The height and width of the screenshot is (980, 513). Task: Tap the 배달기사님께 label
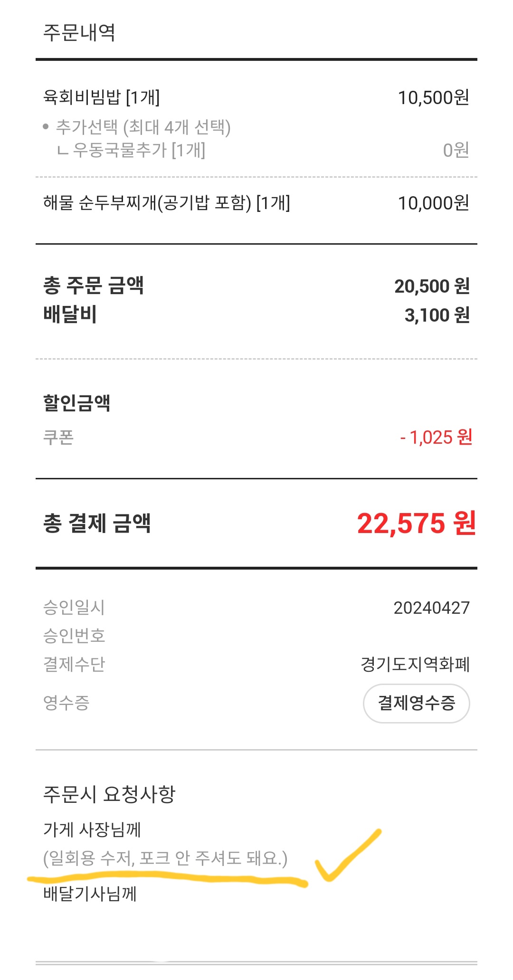pyautogui.click(x=90, y=894)
